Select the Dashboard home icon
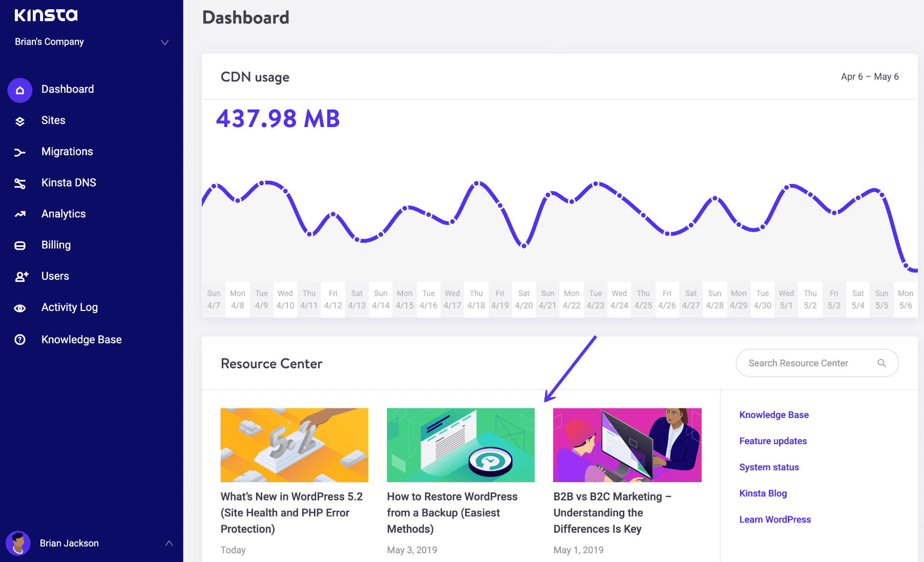The image size is (924, 562). [19, 90]
